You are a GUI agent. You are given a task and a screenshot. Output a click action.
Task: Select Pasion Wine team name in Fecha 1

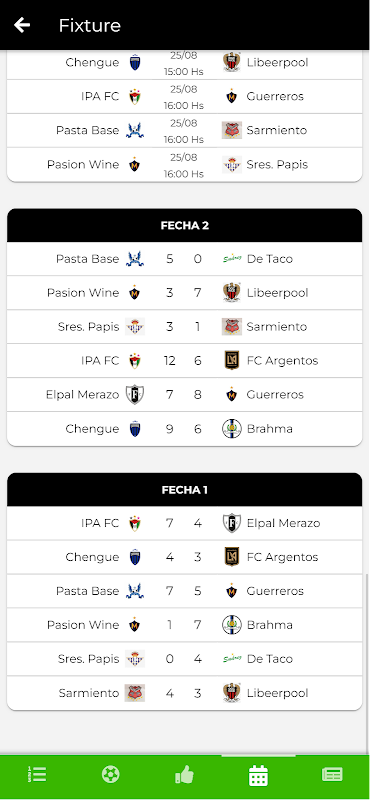point(83,625)
